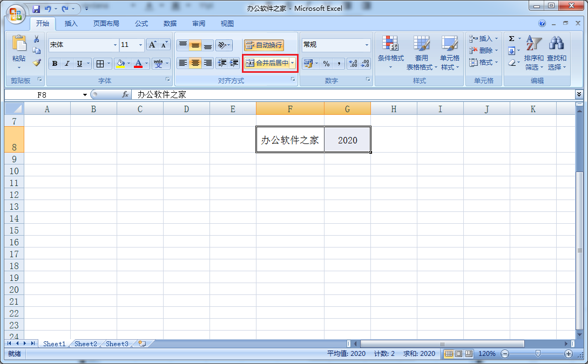588x364 pixels.
Task: Click 合并后居中 merge and center button
Action: pyautogui.click(x=267, y=63)
